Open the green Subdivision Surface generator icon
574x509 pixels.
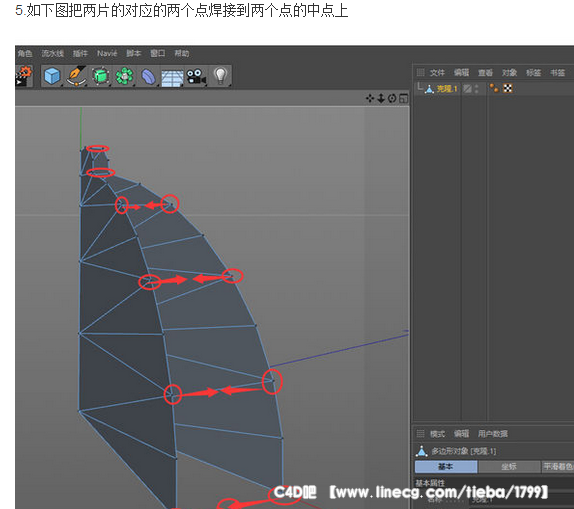pyautogui.click(x=100, y=76)
